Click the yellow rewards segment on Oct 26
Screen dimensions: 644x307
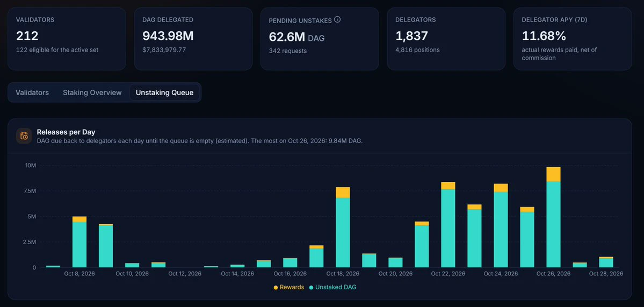[553, 174]
